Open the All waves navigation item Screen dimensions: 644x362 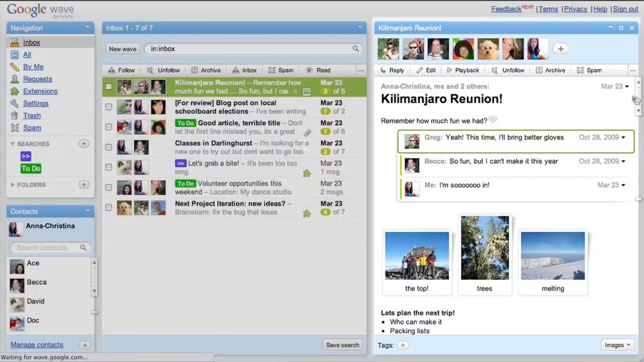27,55
